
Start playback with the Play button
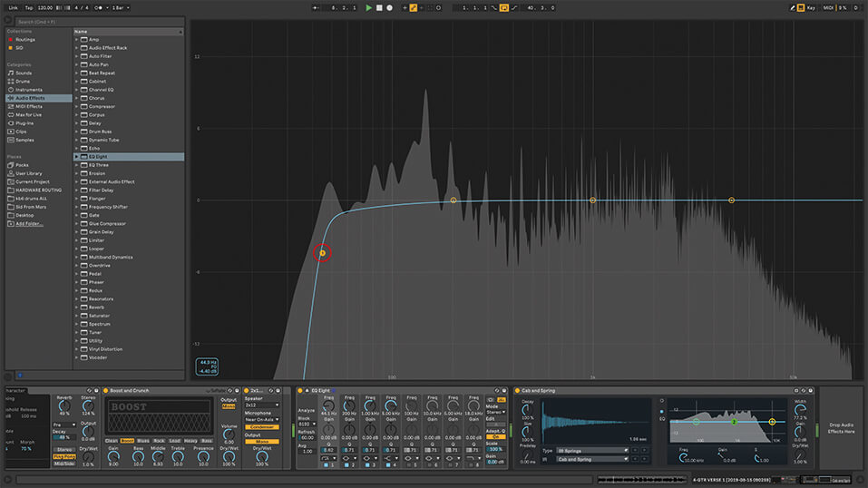coord(368,8)
